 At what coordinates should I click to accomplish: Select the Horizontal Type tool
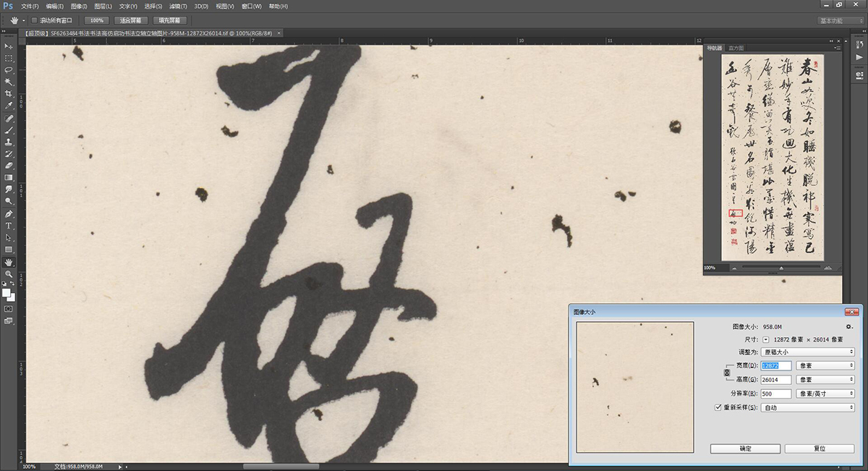click(9, 226)
